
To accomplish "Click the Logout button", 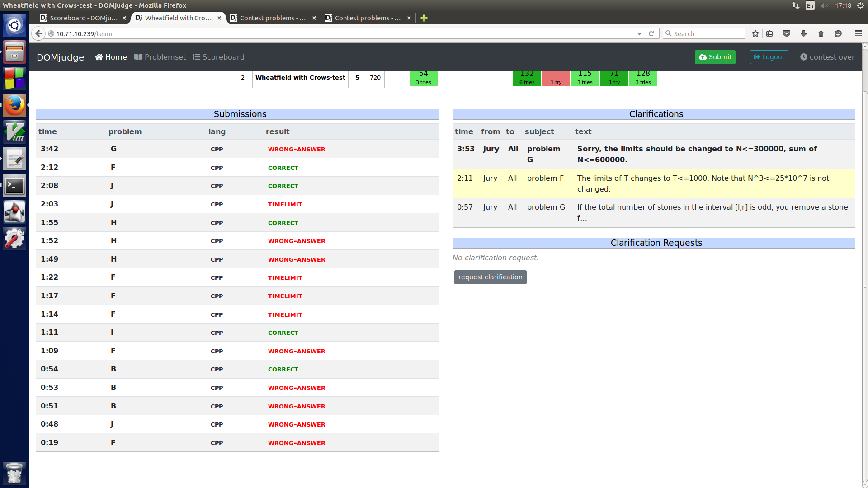I will [769, 57].
